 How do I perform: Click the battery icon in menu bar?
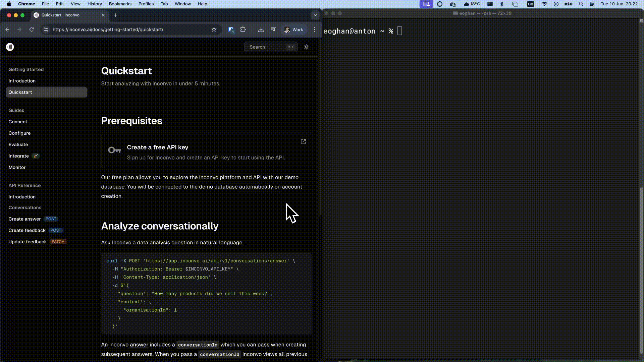pos(568,4)
